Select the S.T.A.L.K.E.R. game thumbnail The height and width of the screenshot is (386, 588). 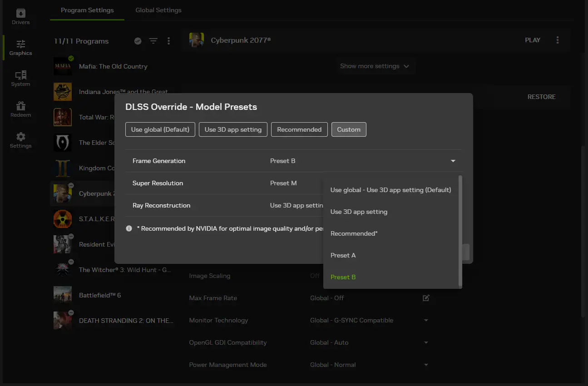coord(63,219)
